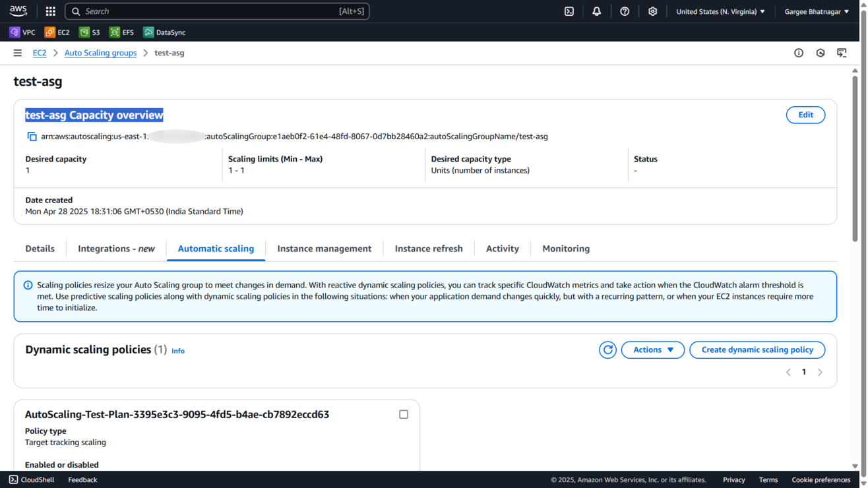Viewport: 868px width, 488px height.
Task: Open the Info link beside Dynamic scaling policies
Action: pyautogui.click(x=178, y=351)
